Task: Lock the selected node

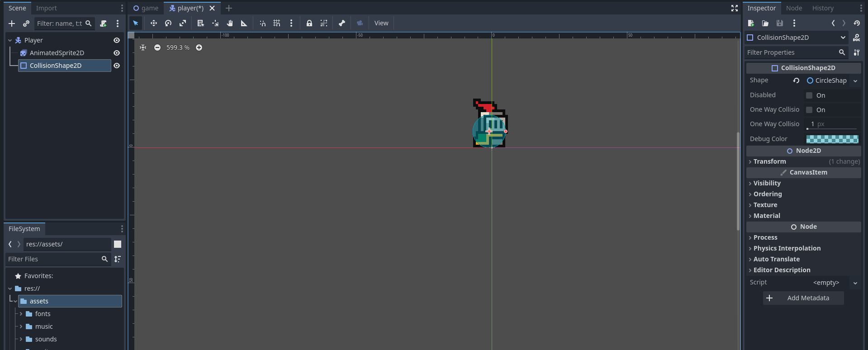Action: coord(309,23)
